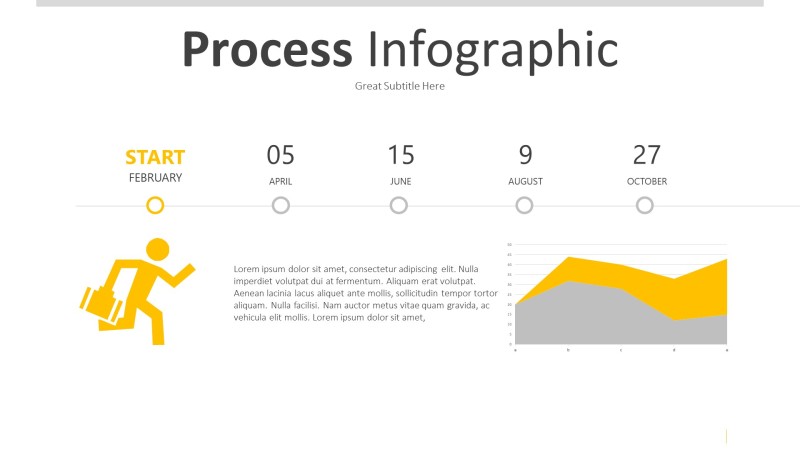Viewport: 800px width, 450px height.
Task: Click the Process Infographic title
Action: [400, 49]
